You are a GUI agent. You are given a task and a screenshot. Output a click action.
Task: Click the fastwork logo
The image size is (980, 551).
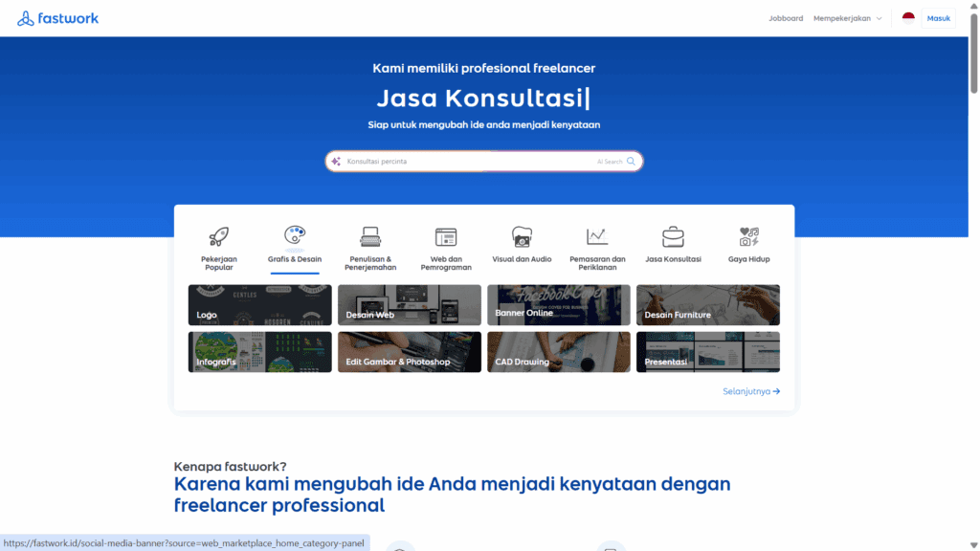point(57,17)
